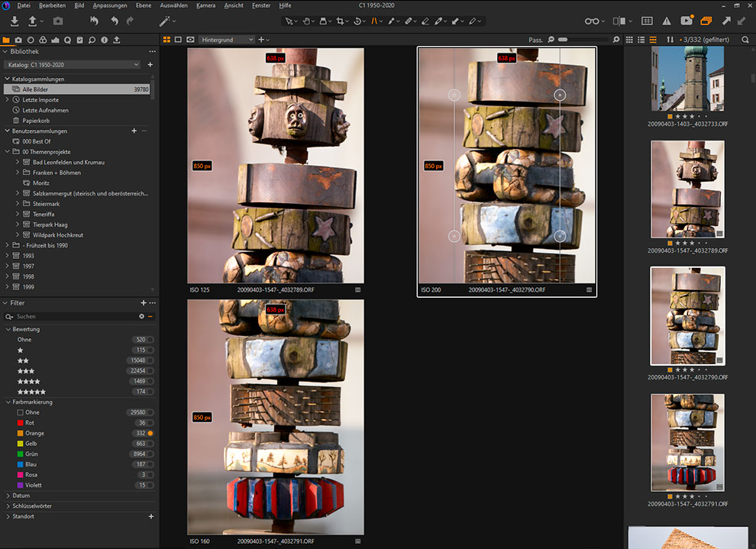
Task: Click the camera Capture icon in top toolbar
Action: pos(58,21)
